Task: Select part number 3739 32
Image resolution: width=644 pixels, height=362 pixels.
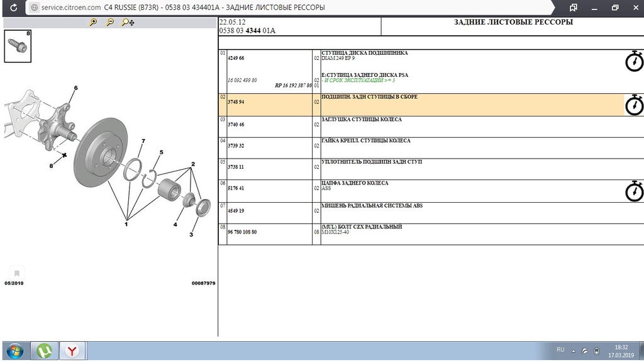Action: pos(236,145)
